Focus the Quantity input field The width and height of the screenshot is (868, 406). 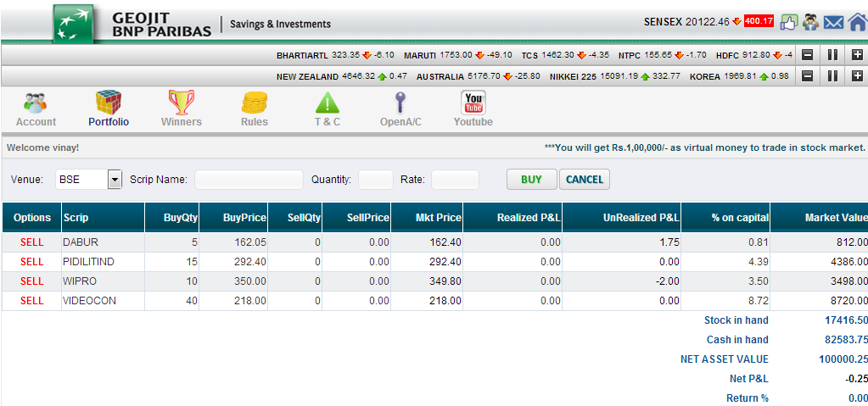pos(376,179)
